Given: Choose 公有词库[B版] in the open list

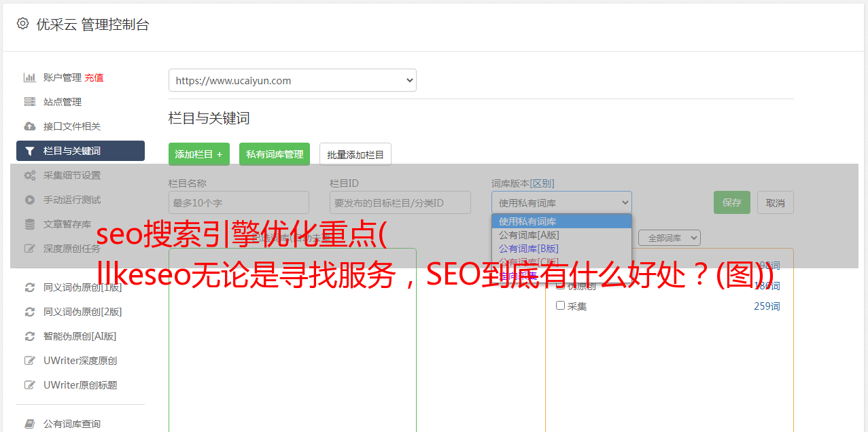Looking at the screenshot, I should click(561, 249).
